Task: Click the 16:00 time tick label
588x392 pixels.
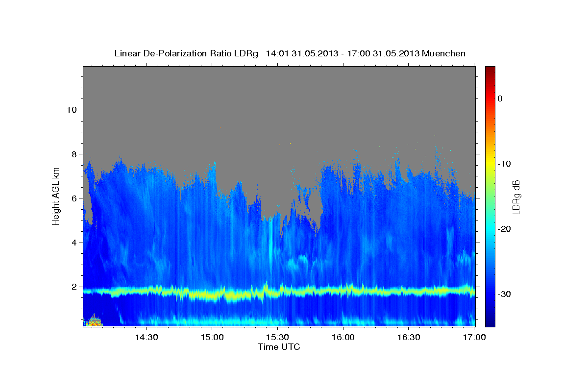Action: (343, 337)
